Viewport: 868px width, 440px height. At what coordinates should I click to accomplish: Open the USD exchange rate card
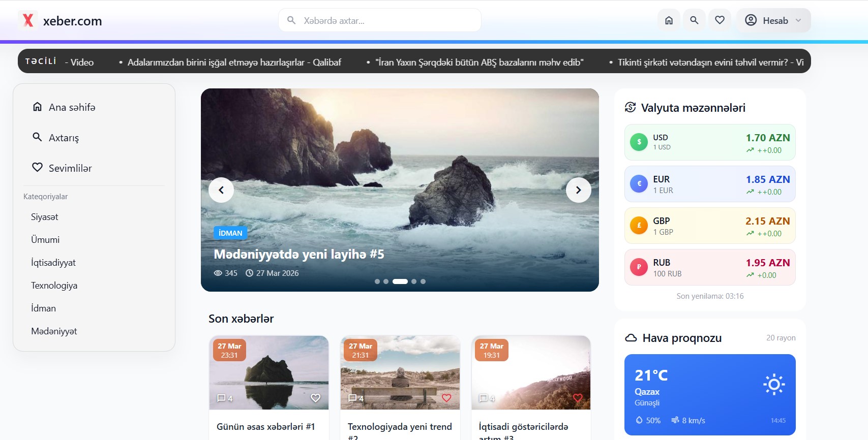709,142
